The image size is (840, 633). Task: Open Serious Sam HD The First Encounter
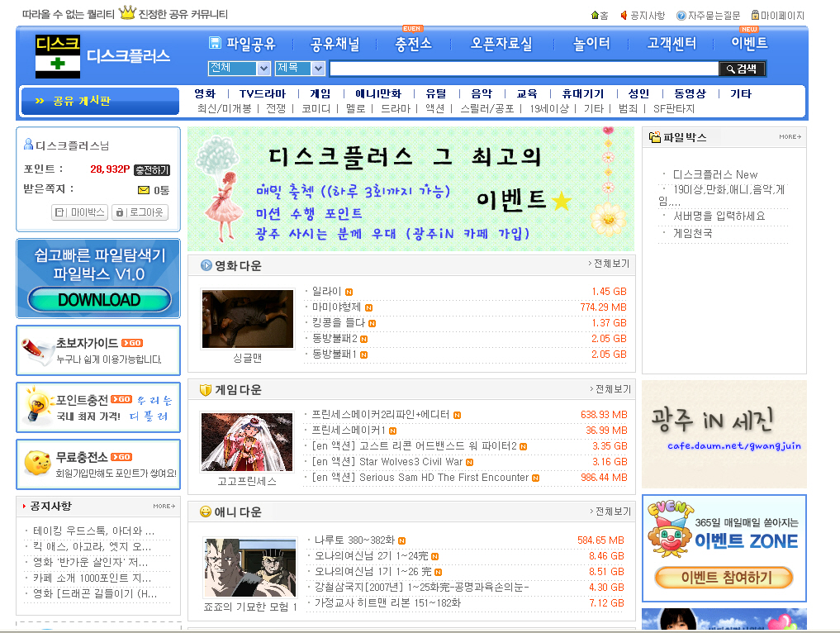pyautogui.click(x=420, y=478)
